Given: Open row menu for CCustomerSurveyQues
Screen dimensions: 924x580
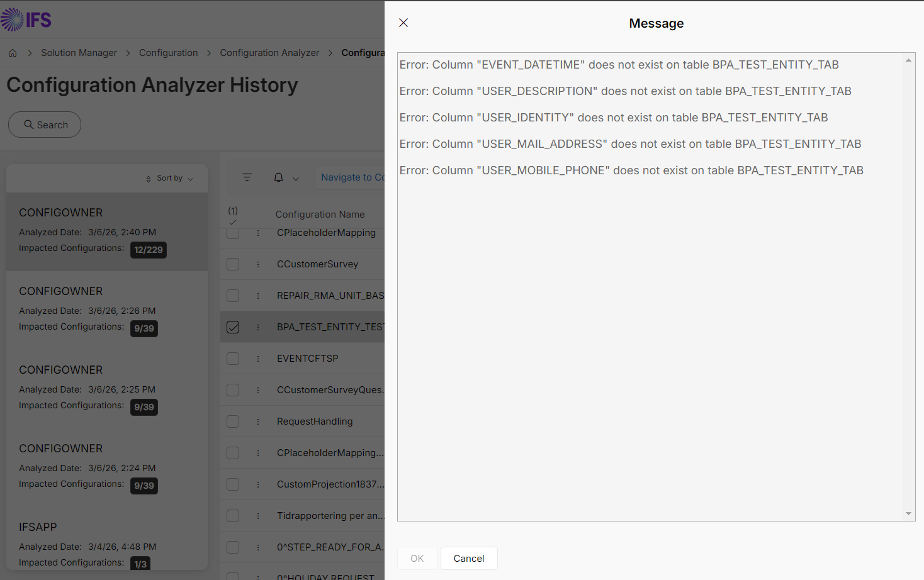Looking at the screenshot, I should [258, 390].
